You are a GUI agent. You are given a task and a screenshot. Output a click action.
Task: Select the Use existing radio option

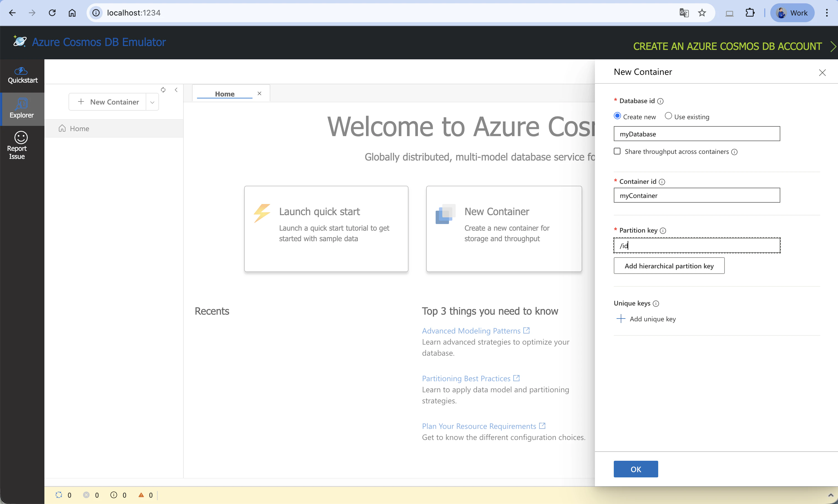coord(668,116)
